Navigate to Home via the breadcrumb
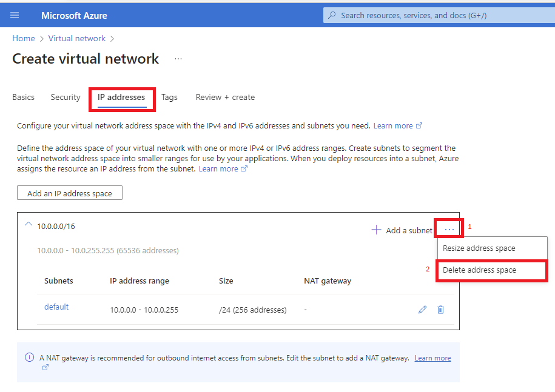The height and width of the screenshot is (392, 555). [24, 38]
